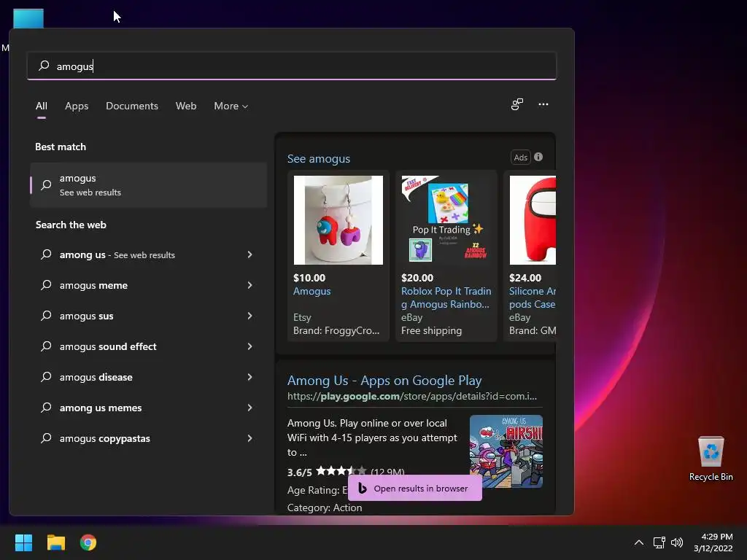Select amogus best match result
The height and width of the screenshot is (560, 747).
148,184
